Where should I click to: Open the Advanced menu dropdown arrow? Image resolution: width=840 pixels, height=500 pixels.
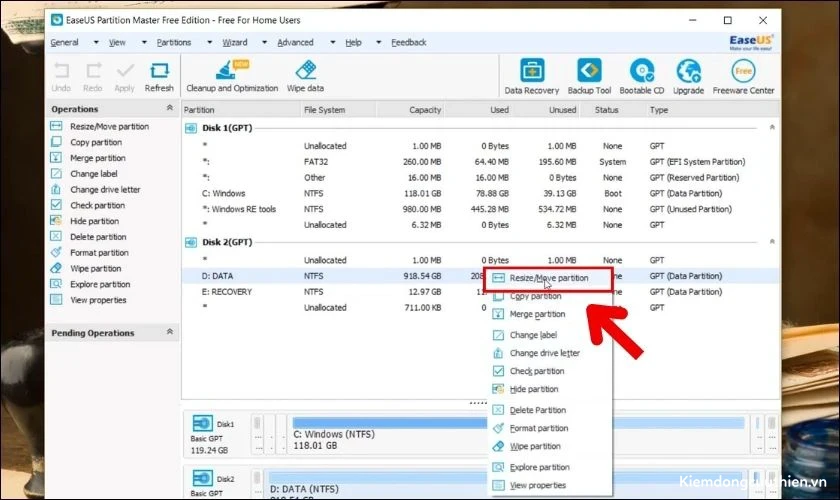(x=333, y=42)
